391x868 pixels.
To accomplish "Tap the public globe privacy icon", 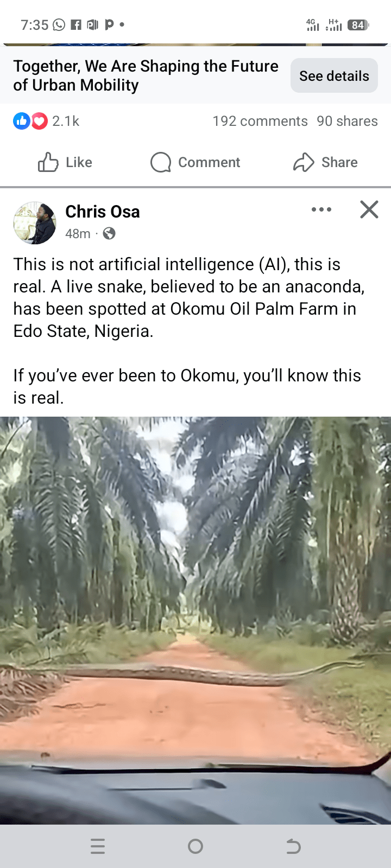I will [x=109, y=234].
